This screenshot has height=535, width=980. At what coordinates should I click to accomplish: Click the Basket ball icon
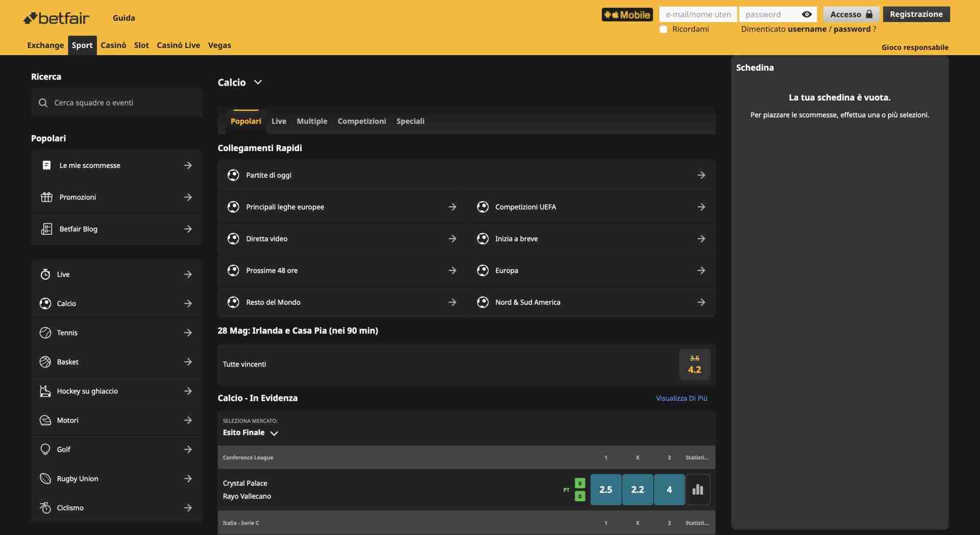tap(45, 361)
